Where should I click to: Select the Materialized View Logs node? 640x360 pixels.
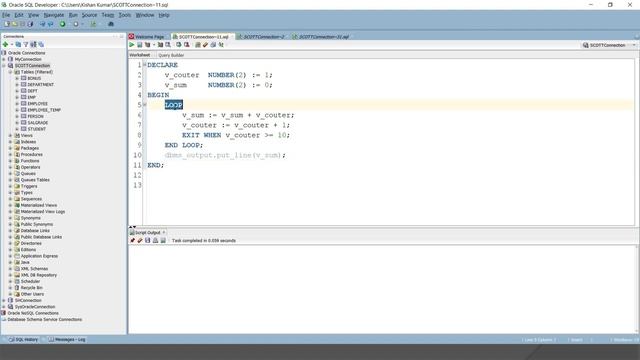[43, 211]
